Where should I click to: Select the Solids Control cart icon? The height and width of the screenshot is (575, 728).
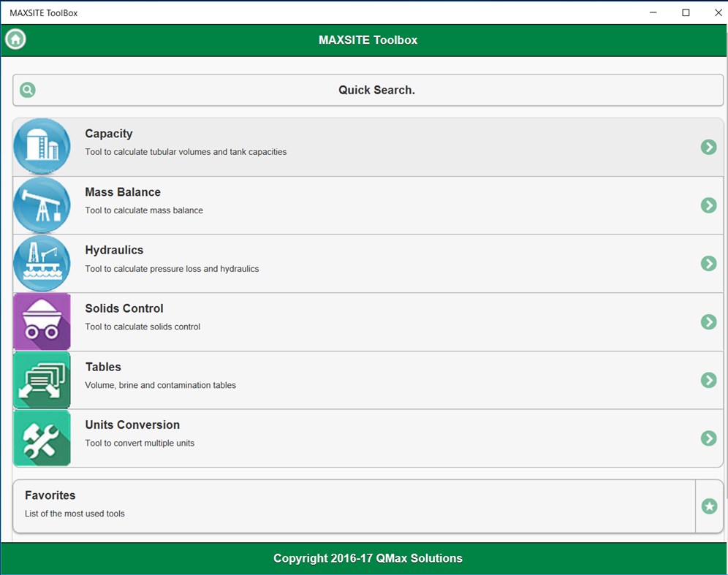point(42,321)
